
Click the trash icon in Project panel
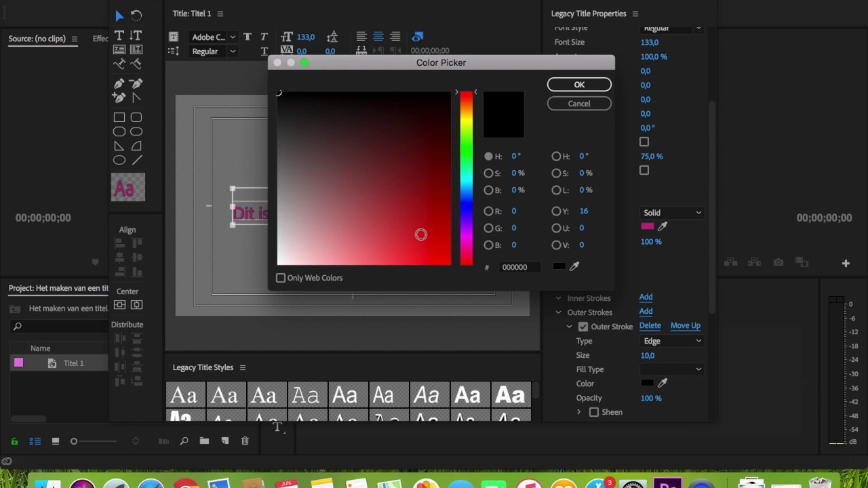(x=245, y=441)
